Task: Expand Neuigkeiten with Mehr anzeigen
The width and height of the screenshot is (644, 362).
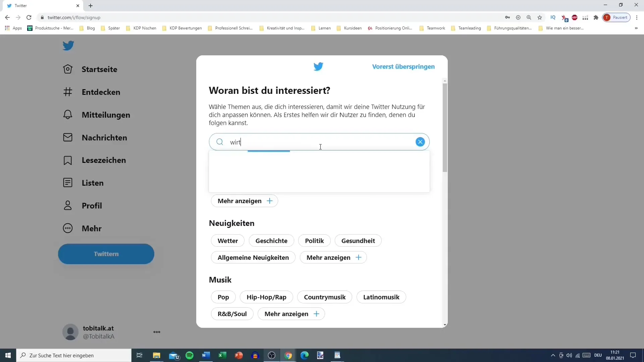Action: coord(334,257)
